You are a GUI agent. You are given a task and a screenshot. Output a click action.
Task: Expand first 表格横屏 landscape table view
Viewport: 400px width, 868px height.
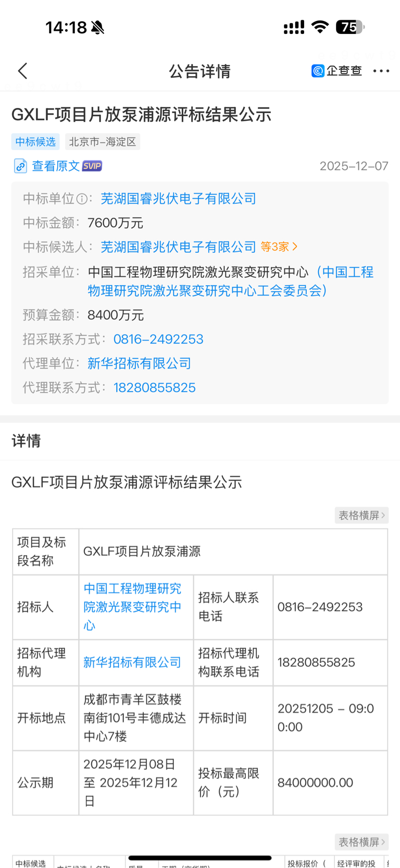tap(361, 516)
